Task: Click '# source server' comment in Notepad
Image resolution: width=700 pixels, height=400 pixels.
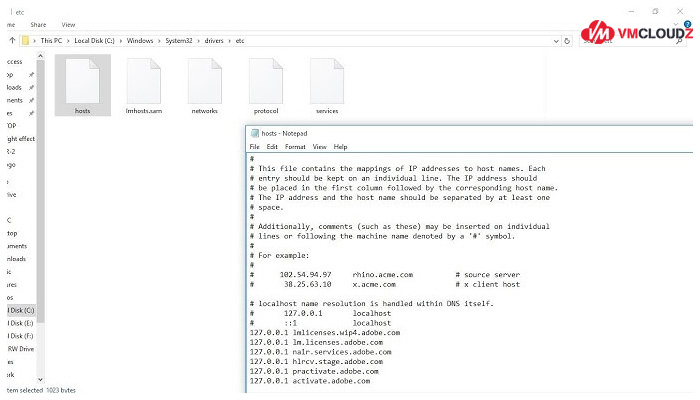Action: pyautogui.click(x=488, y=275)
